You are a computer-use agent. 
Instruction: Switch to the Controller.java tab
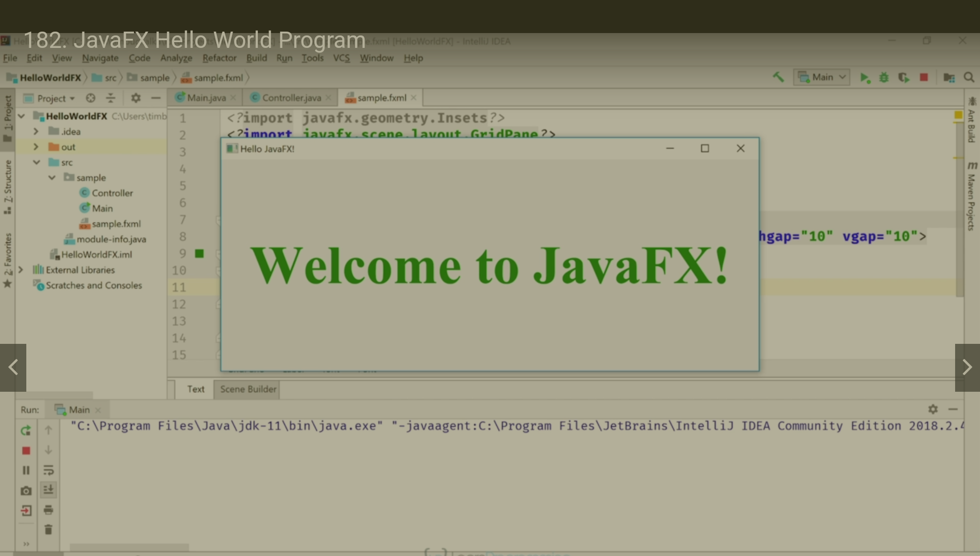pyautogui.click(x=291, y=98)
